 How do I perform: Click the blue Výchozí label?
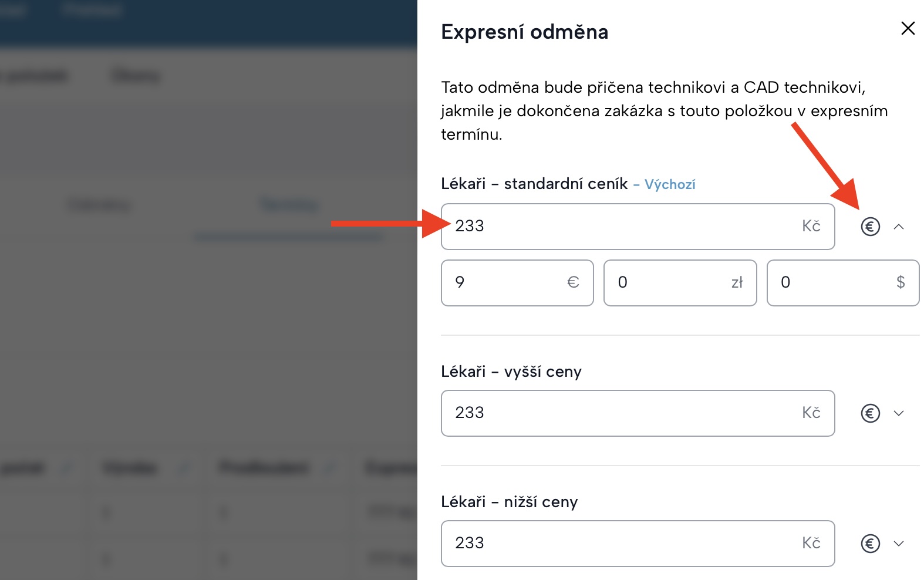(670, 184)
